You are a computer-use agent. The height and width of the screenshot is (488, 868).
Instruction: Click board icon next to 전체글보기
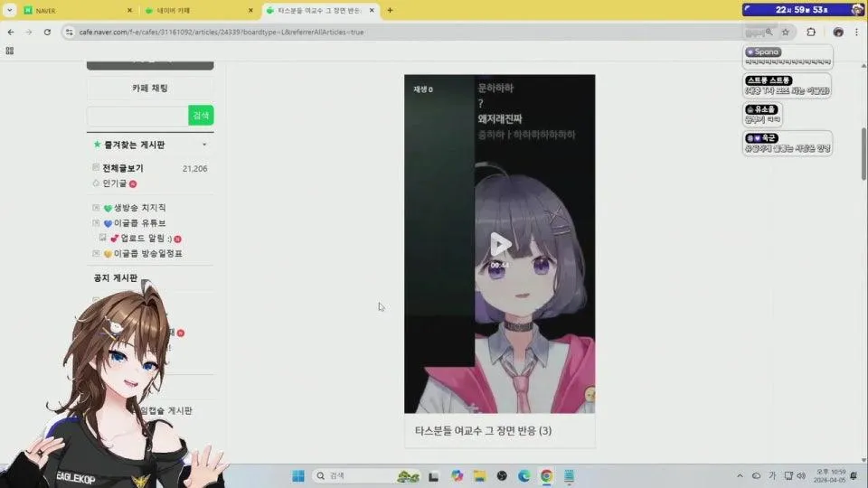tap(96, 168)
